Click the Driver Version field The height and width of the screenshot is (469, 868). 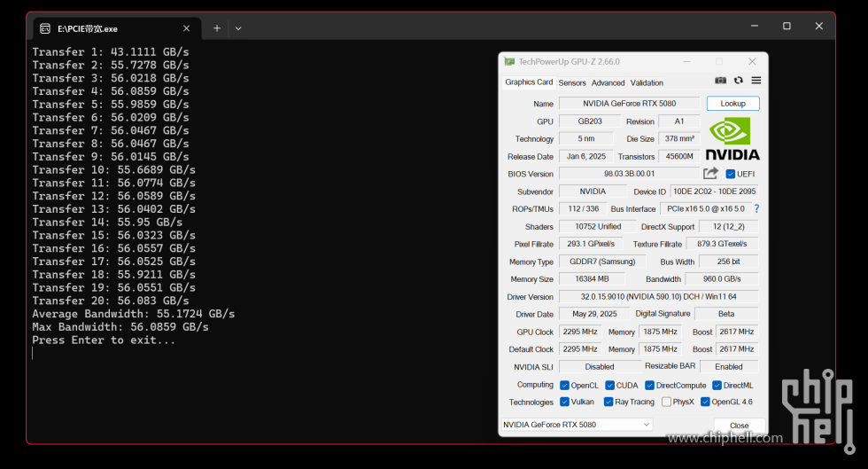point(658,297)
